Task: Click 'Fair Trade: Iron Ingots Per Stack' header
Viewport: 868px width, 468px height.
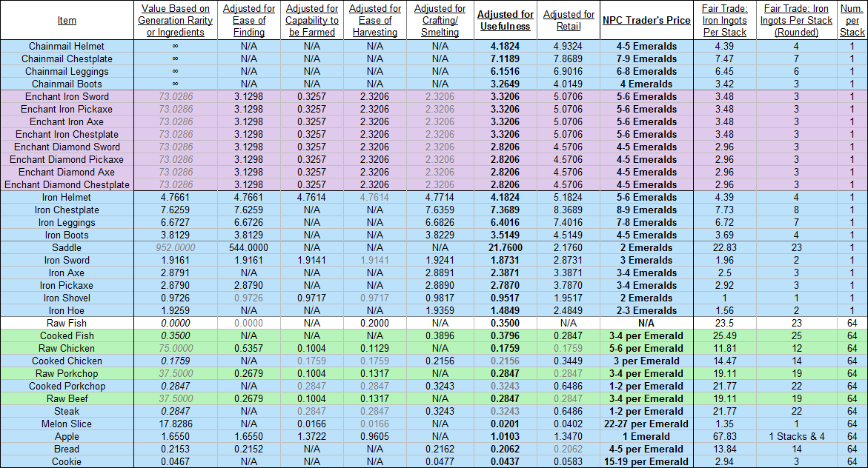Action: [725, 21]
